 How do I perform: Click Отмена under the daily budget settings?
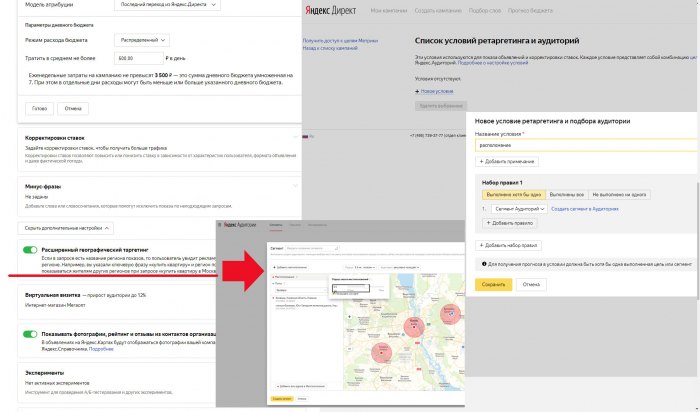point(73,108)
